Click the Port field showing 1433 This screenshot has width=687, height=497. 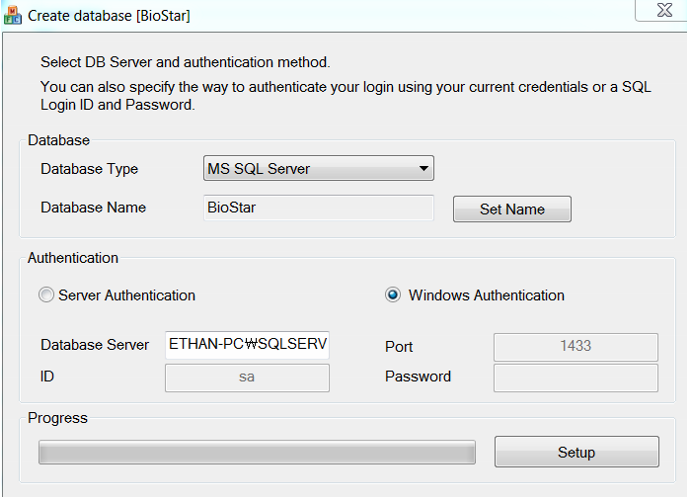pos(576,347)
